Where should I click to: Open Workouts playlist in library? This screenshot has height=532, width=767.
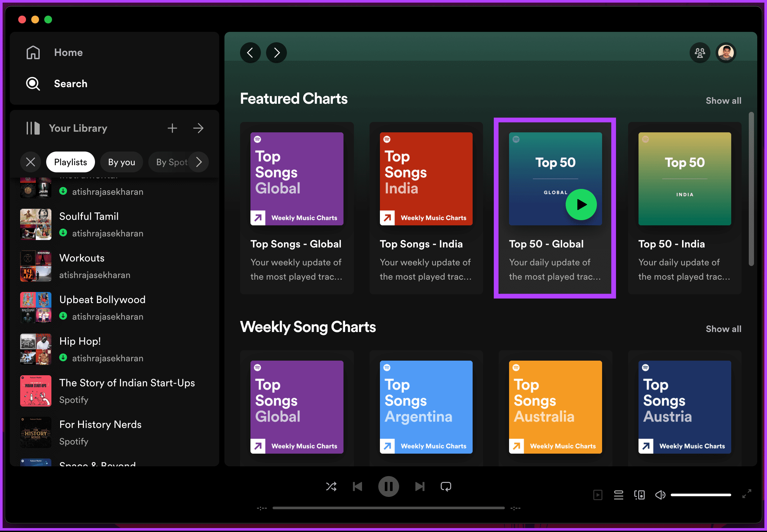[x=114, y=266]
